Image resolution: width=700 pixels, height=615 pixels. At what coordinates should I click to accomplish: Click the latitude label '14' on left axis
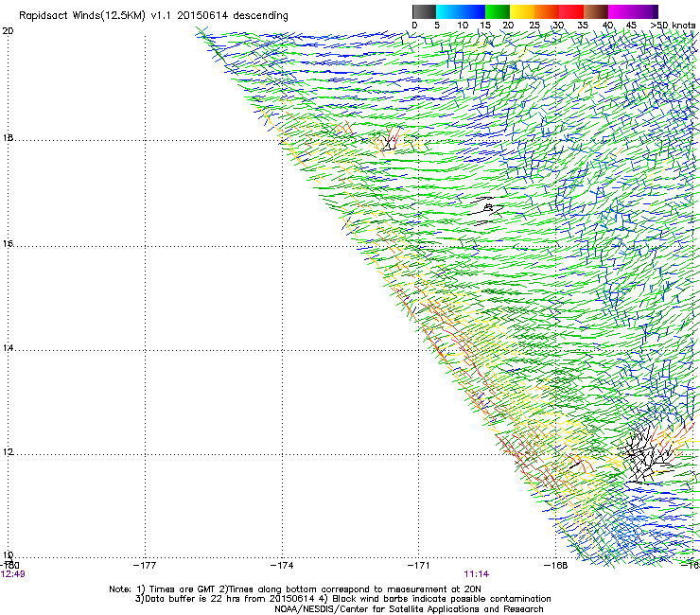[8, 348]
